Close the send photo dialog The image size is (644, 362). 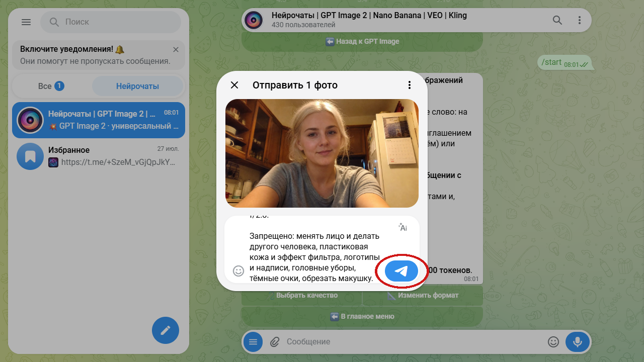234,85
